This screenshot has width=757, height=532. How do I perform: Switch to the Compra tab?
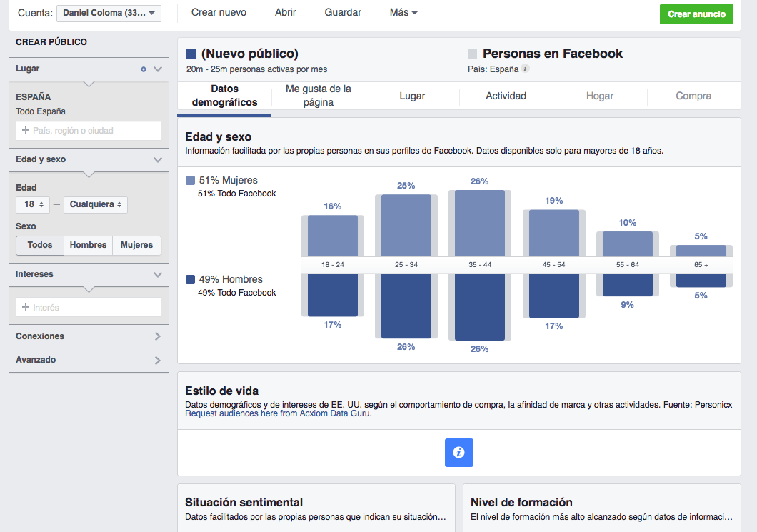click(x=693, y=96)
